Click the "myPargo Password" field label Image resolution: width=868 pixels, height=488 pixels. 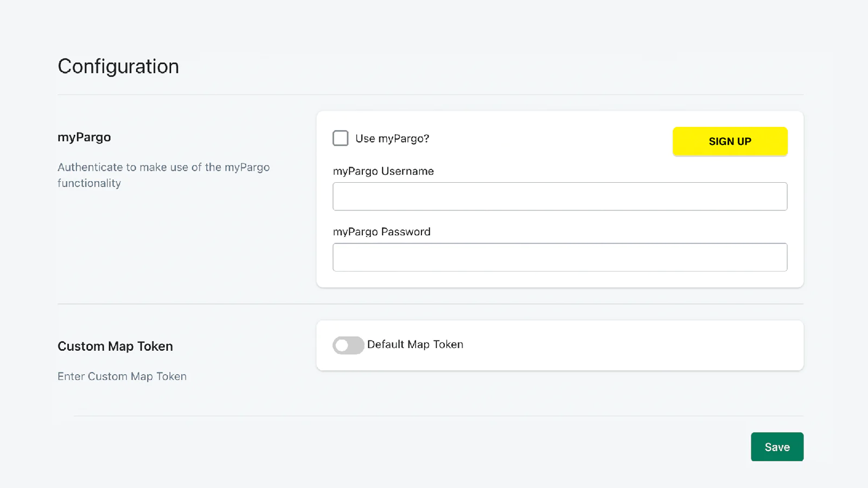tap(382, 232)
